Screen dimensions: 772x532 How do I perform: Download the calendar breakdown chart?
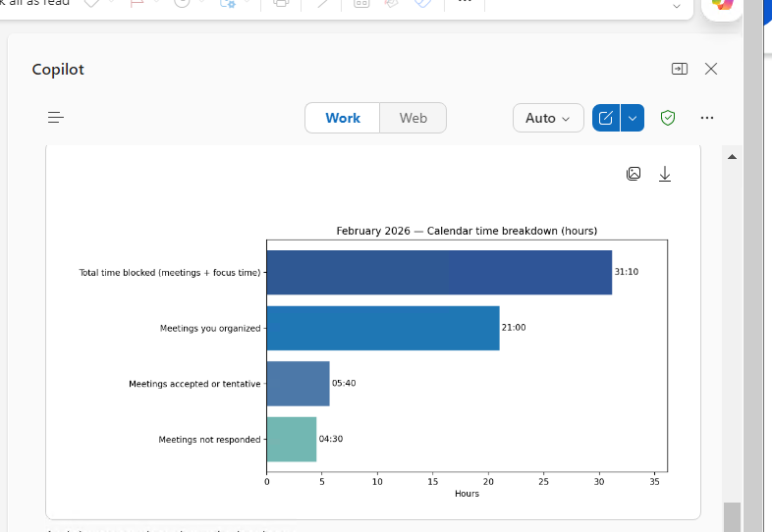point(665,174)
